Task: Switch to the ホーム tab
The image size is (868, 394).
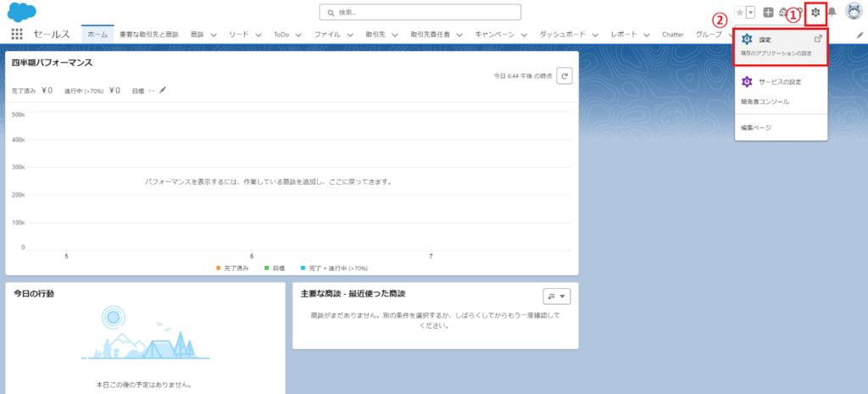Action: [97, 35]
